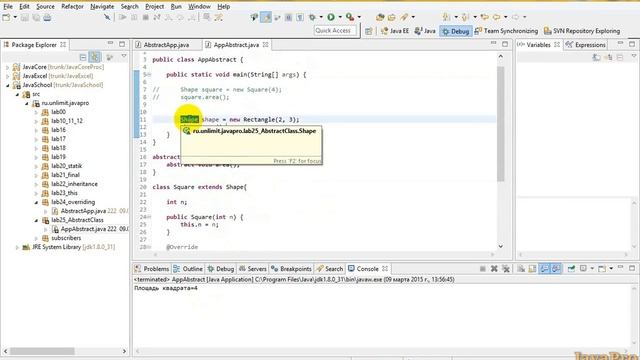This screenshot has width=640, height=360.
Task: Switch to the Java EE perspective
Action: tap(395, 31)
